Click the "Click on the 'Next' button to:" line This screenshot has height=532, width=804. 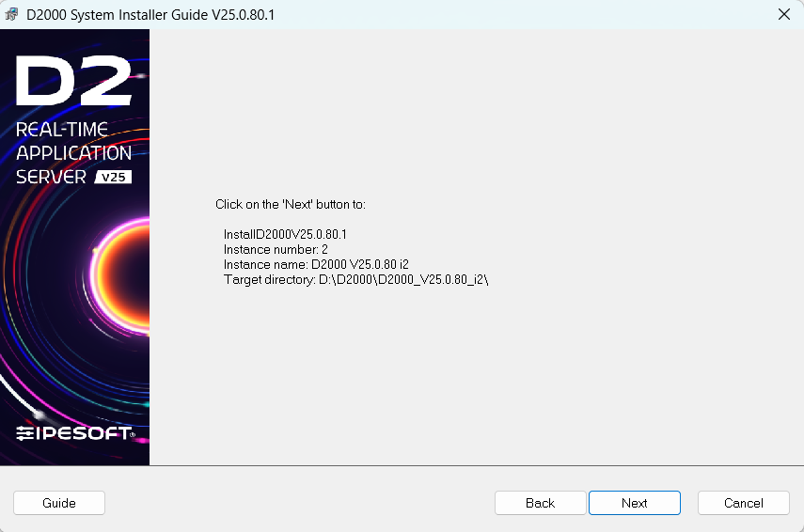coord(290,204)
